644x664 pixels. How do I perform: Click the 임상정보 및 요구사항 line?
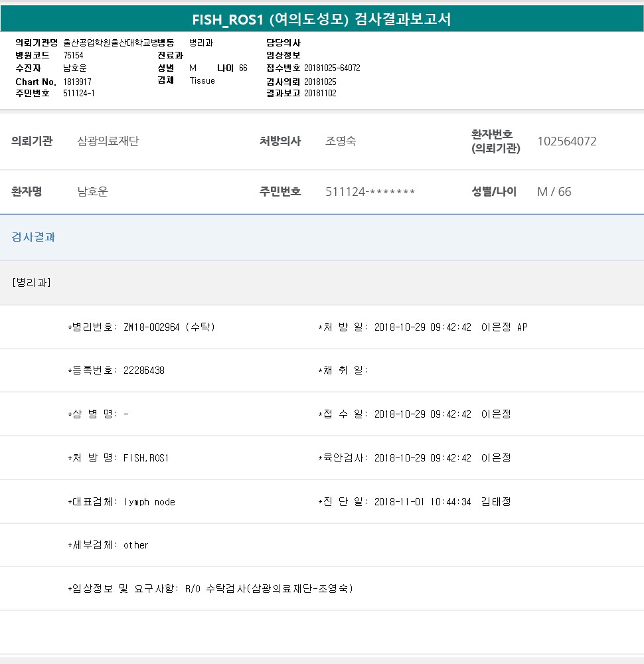click(210, 588)
